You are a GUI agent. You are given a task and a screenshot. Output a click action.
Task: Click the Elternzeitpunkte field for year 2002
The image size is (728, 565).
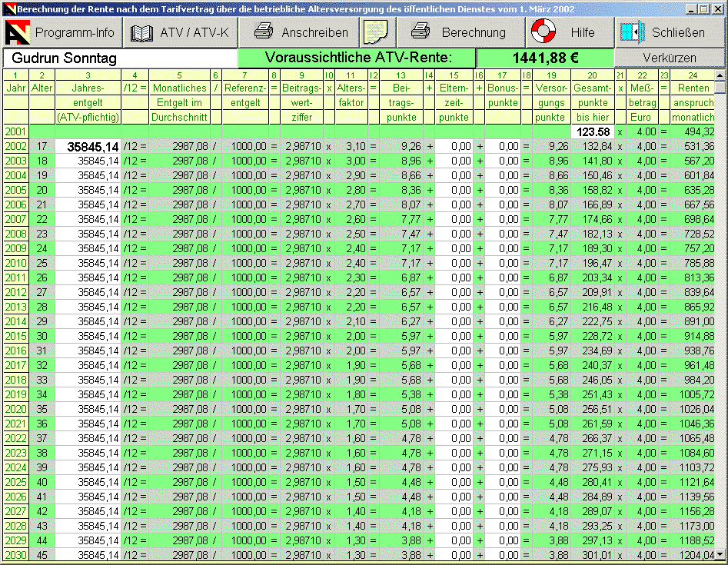454,147
